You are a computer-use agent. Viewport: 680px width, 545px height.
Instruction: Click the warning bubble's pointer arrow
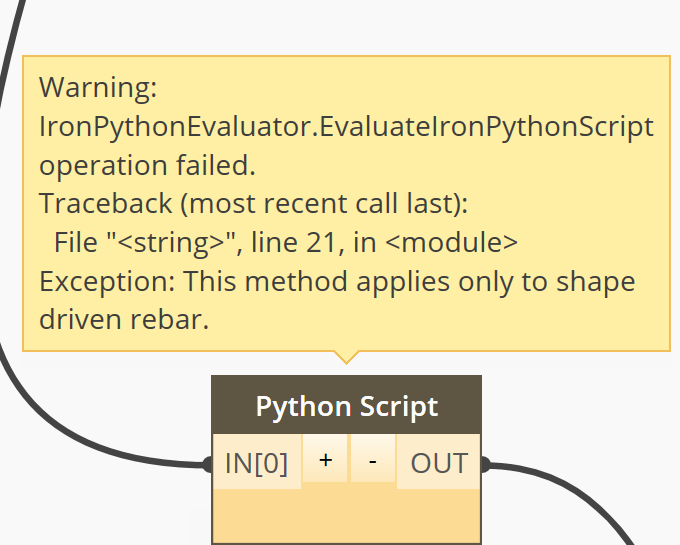[x=346, y=356]
